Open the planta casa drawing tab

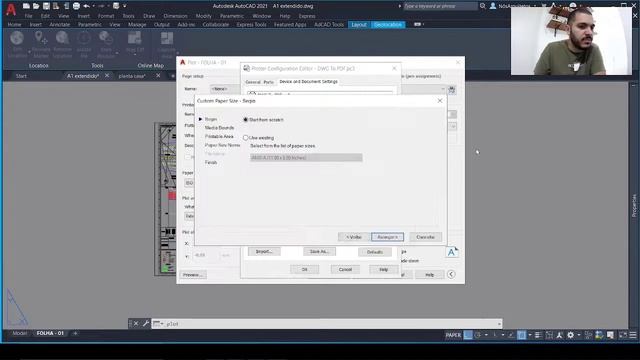[x=132, y=76]
